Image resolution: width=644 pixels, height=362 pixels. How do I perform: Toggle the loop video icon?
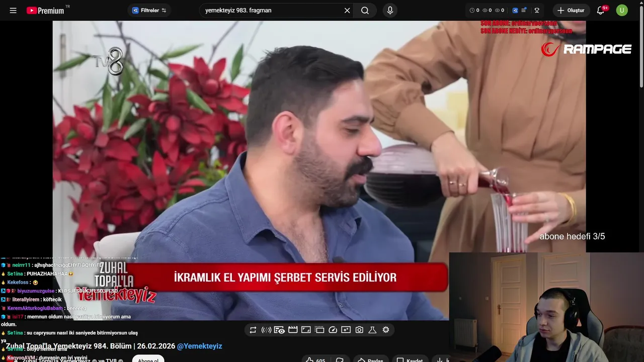[x=253, y=330]
